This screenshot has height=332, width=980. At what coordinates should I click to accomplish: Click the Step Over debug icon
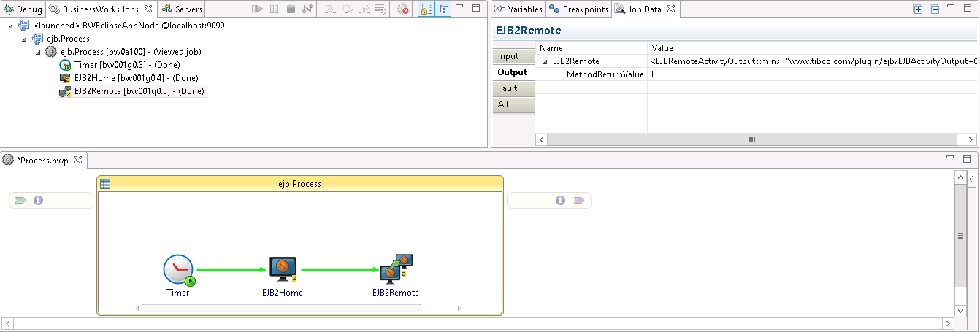[347, 9]
